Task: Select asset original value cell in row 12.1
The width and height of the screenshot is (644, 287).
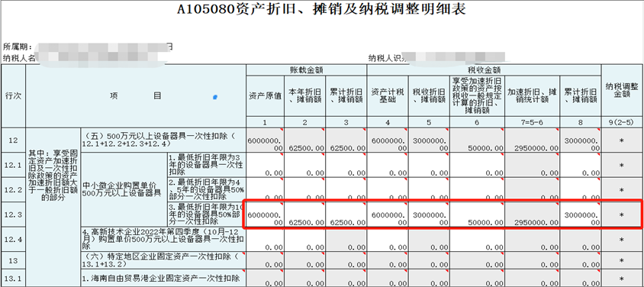Action: coord(265,165)
